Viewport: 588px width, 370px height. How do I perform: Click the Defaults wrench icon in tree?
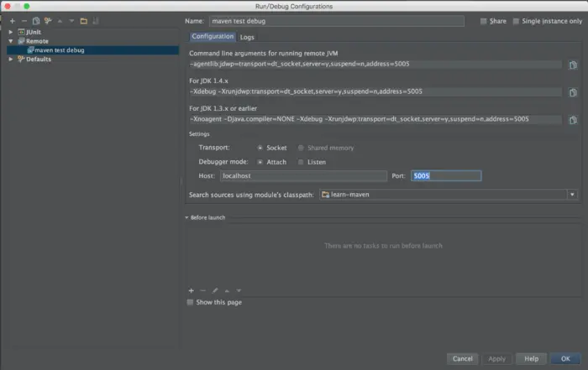(21, 60)
